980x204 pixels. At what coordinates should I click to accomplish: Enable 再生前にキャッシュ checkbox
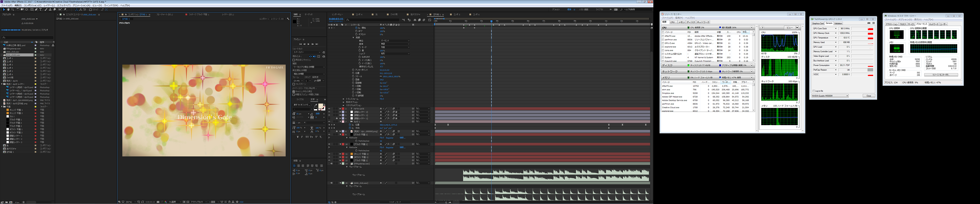pos(294,60)
